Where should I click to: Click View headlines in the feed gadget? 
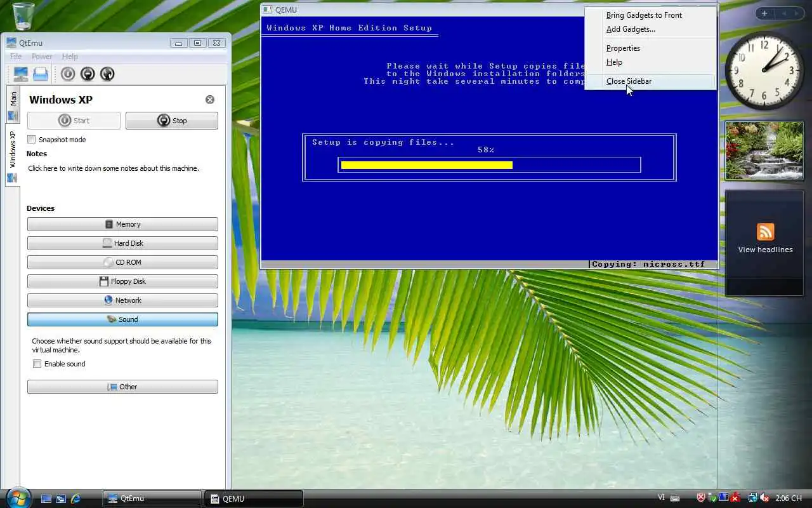click(765, 250)
